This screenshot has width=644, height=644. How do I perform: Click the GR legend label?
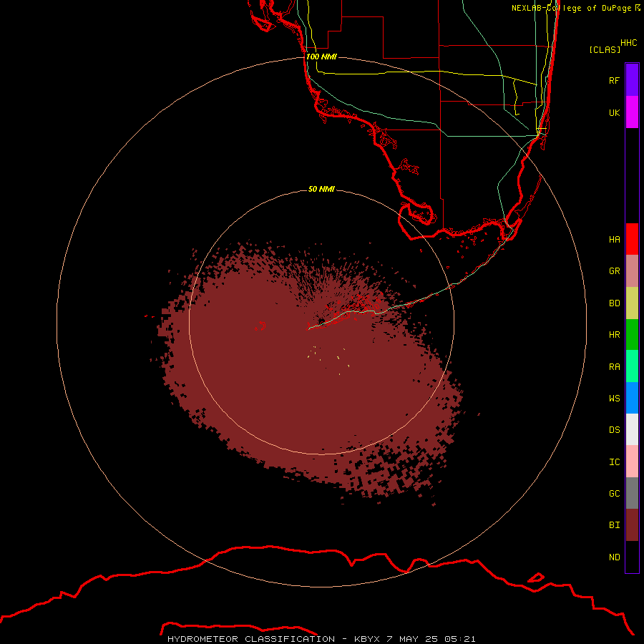(x=614, y=271)
